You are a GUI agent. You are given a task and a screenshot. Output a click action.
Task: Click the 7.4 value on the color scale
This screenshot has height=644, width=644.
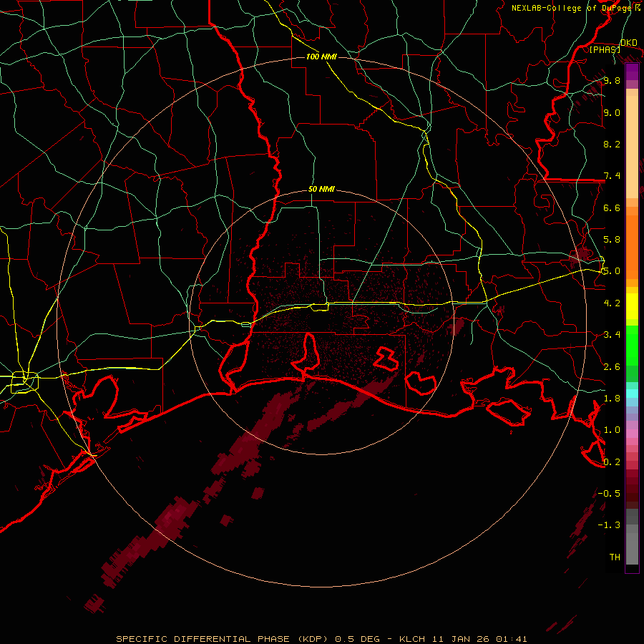[612, 176]
